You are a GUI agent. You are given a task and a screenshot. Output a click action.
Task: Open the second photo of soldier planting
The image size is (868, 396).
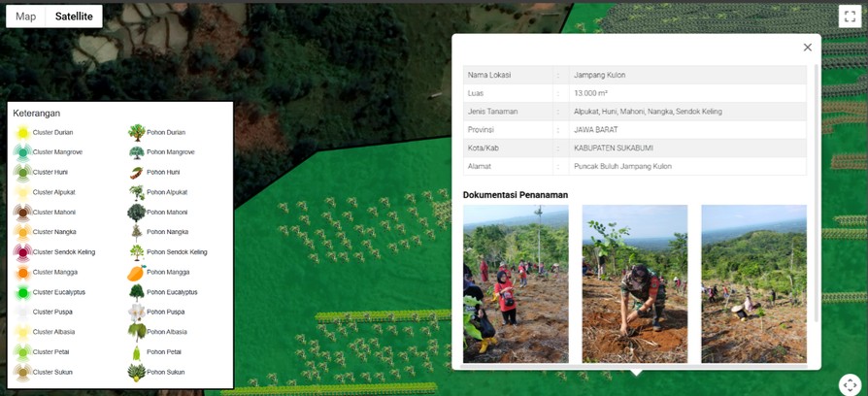[634, 283]
